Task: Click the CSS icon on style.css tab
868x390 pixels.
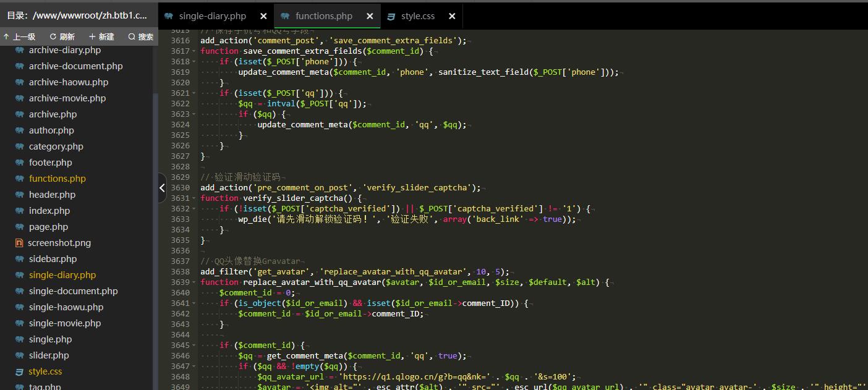Action: pyautogui.click(x=391, y=16)
